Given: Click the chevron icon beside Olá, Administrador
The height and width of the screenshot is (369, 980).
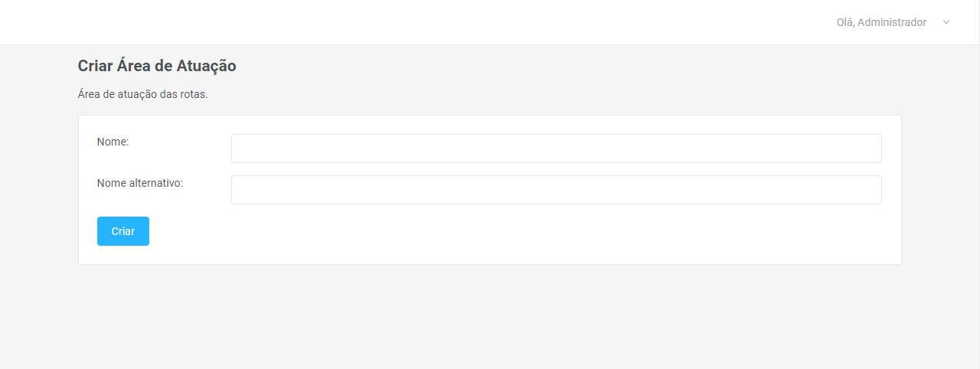Looking at the screenshot, I should point(946,22).
